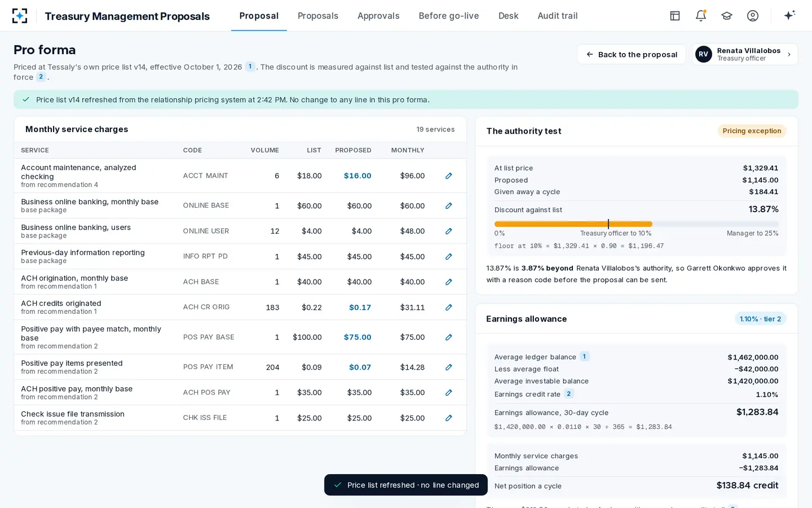Open footnote 1 beside Average ledger balance
The height and width of the screenshot is (508, 812).
click(585, 356)
